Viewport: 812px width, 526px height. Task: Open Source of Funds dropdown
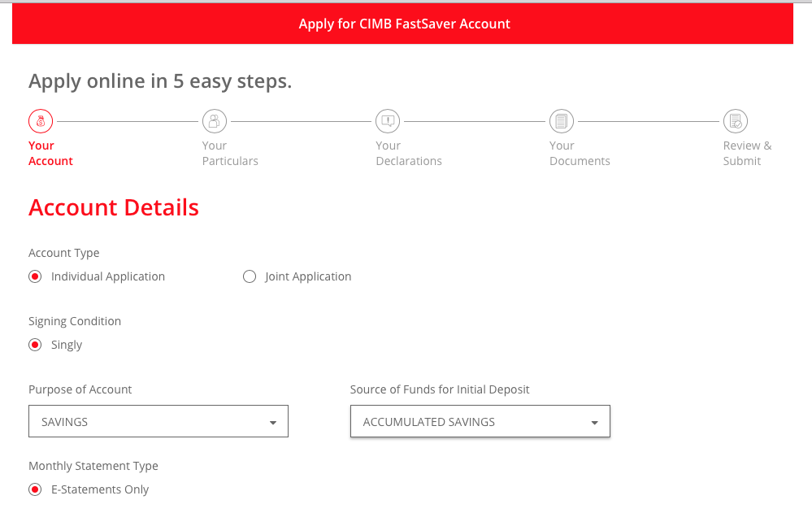tap(480, 421)
